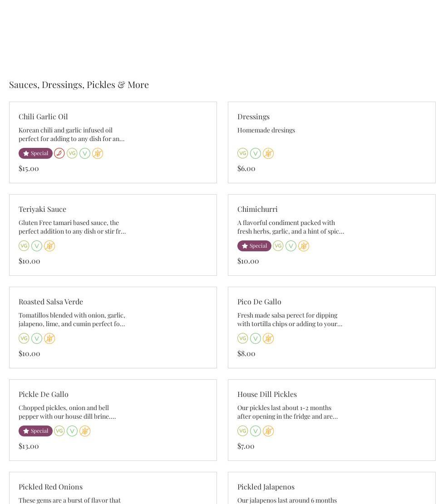Open the Pickled Red Onions card
This screenshot has width=438, height=504.
[x=50, y=487]
